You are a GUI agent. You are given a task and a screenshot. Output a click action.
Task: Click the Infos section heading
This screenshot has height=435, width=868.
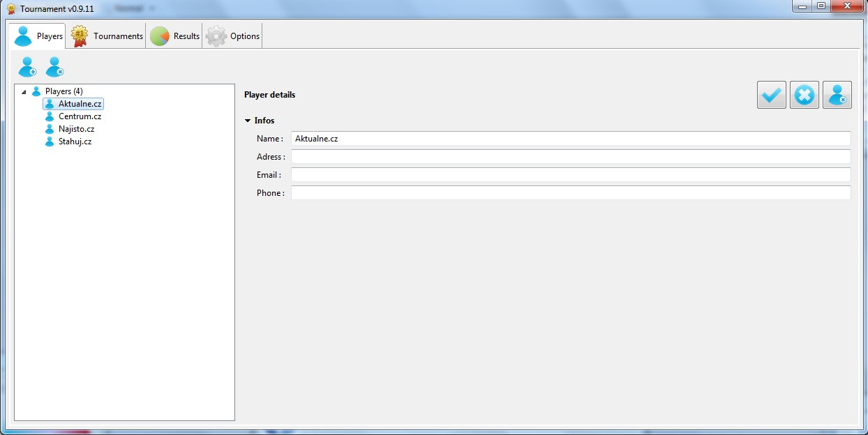(264, 121)
